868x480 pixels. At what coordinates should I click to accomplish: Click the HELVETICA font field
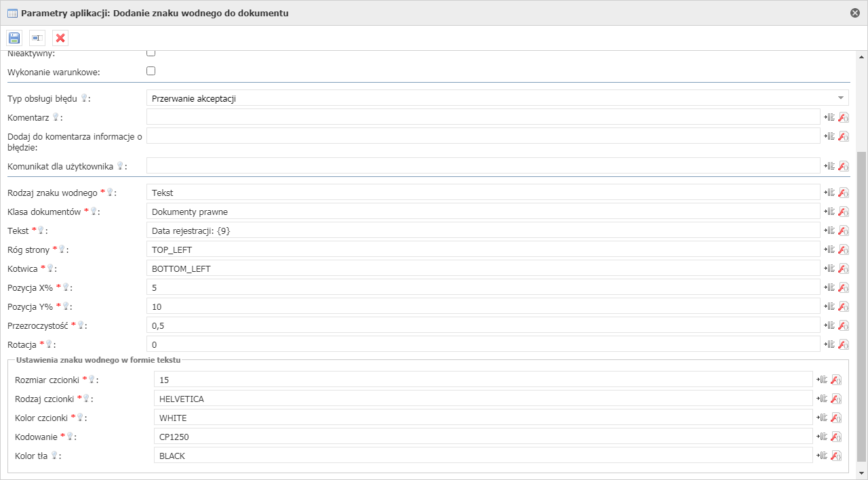484,399
